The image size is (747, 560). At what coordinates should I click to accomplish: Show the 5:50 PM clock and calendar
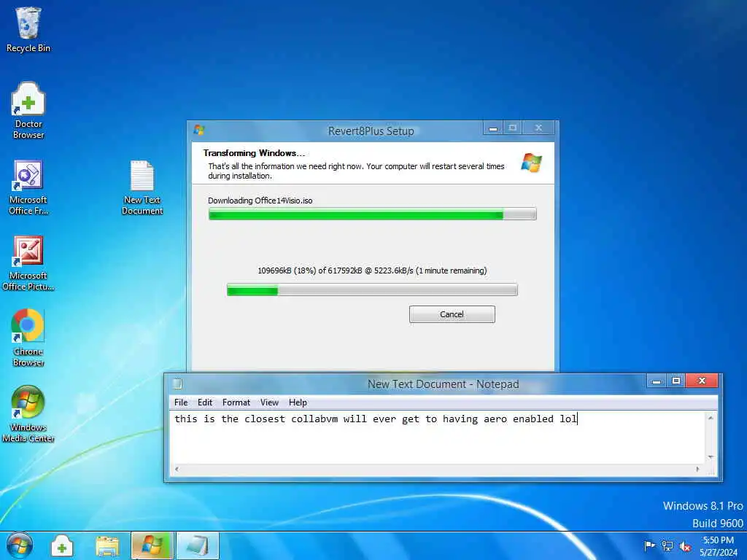coord(719,546)
